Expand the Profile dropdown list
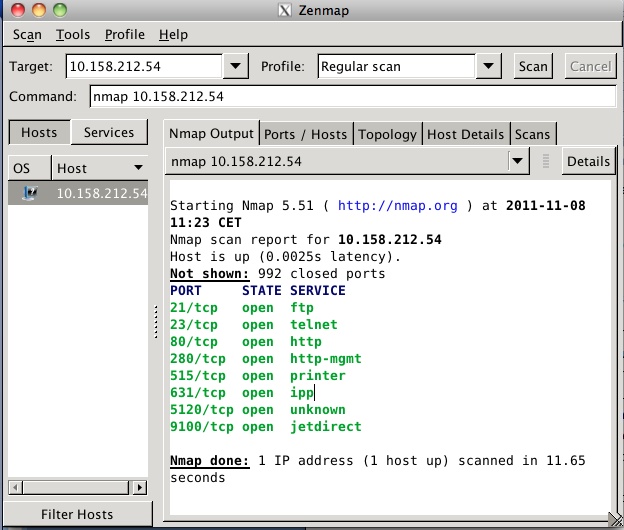 click(487, 67)
